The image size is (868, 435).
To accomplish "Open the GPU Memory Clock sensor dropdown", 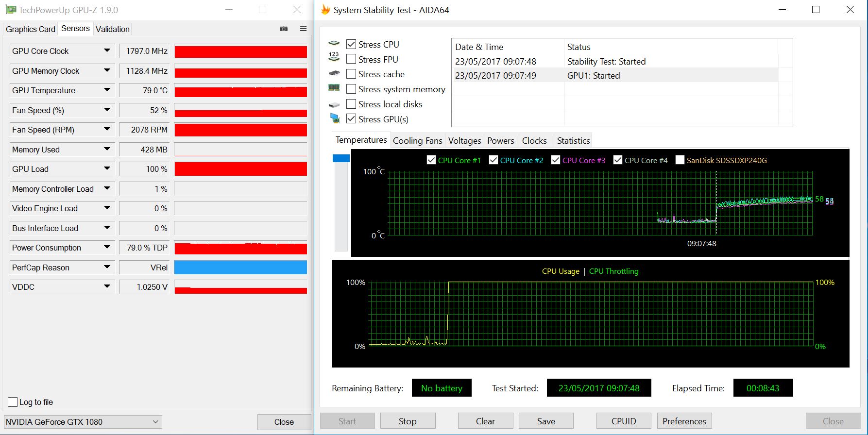I will click(x=107, y=71).
